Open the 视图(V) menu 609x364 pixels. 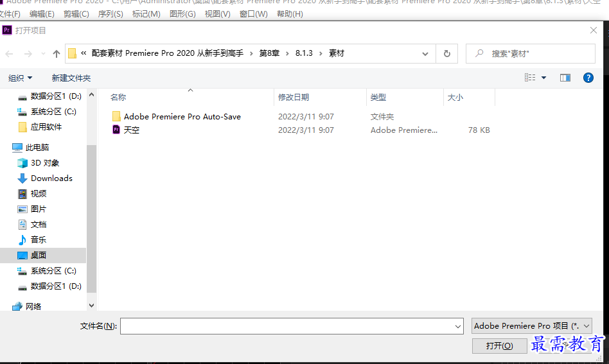click(218, 14)
